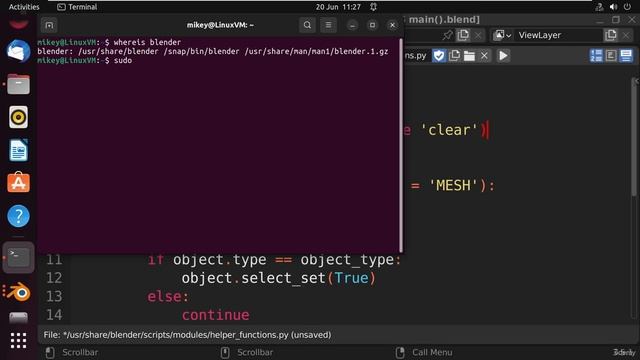This screenshot has width=640, height=360.
Task: Focus the Terminal icon in the dock
Action: tap(18, 257)
